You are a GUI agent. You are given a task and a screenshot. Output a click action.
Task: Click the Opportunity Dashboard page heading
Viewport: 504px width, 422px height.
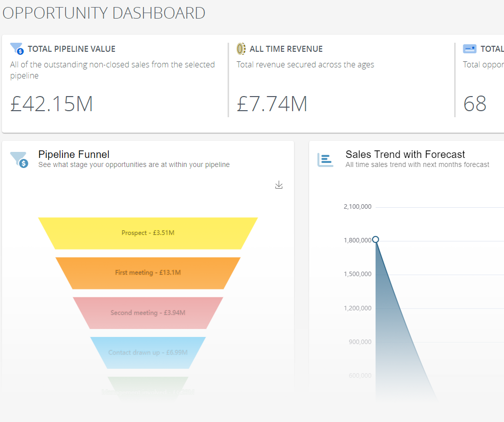[x=104, y=13]
